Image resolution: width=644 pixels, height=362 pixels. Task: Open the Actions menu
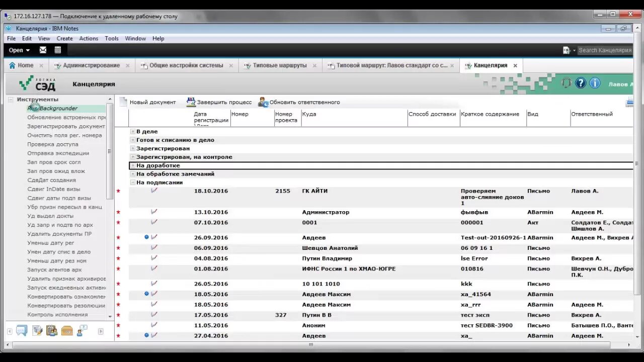click(x=89, y=38)
